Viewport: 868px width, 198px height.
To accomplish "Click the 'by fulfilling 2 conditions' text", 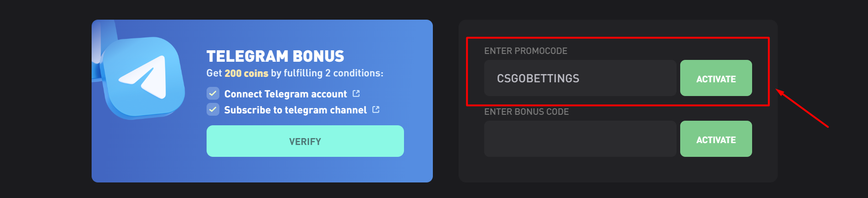I will (327, 73).
